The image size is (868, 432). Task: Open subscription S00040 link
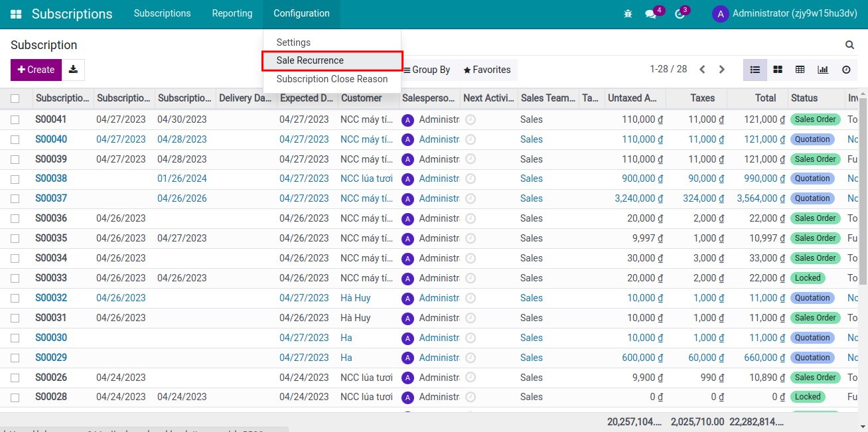(x=51, y=139)
